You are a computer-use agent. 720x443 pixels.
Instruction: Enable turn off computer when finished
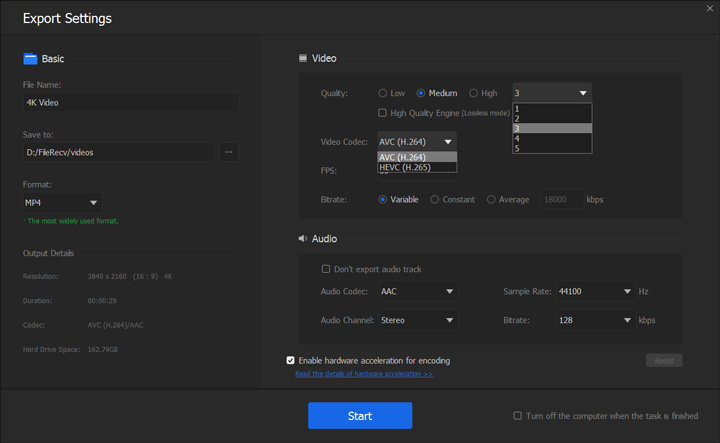click(x=517, y=415)
